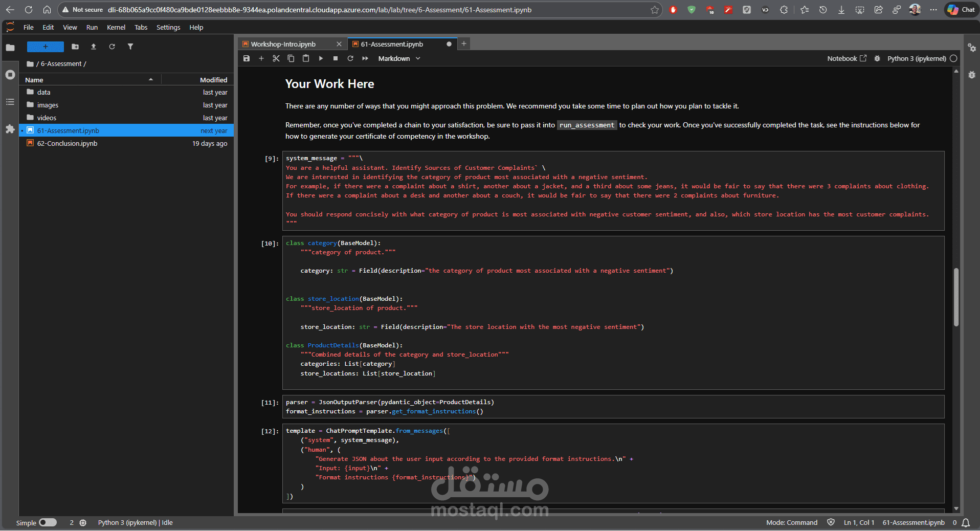The width and height of the screenshot is (980, 531).
Task: Open the videos folder
Action: (127, 118)
